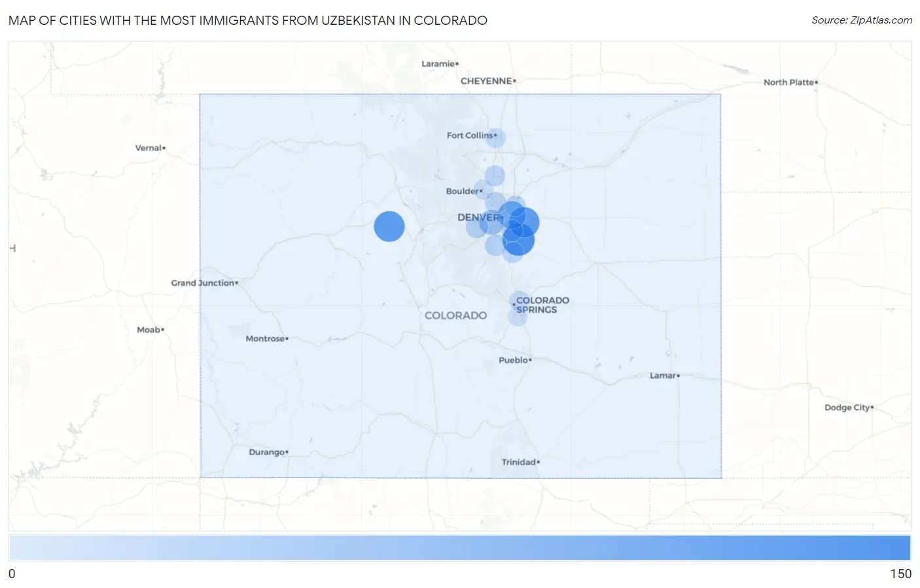Click the Montrose label
The image size is (920, 588).
pos(265,338)
